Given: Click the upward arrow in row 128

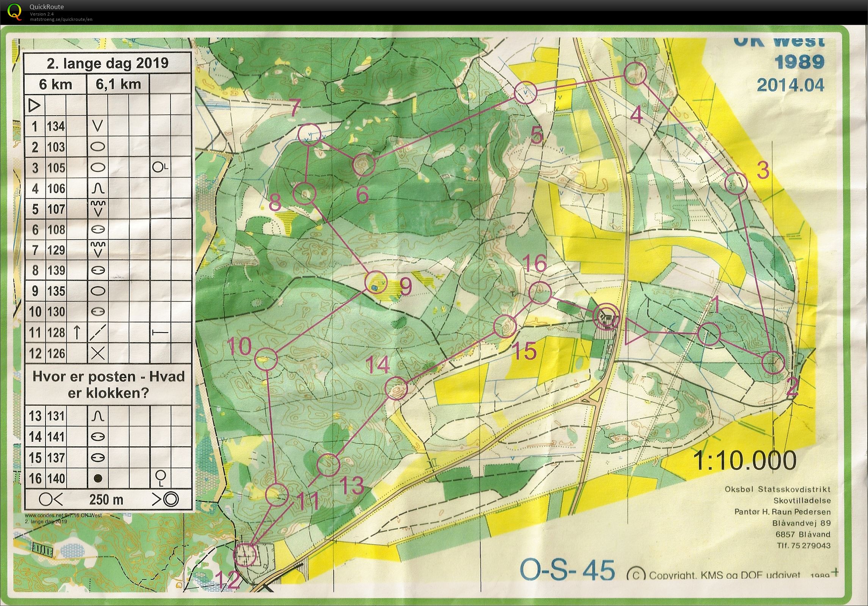Looking at the screenshot, I should coord(76,332).
